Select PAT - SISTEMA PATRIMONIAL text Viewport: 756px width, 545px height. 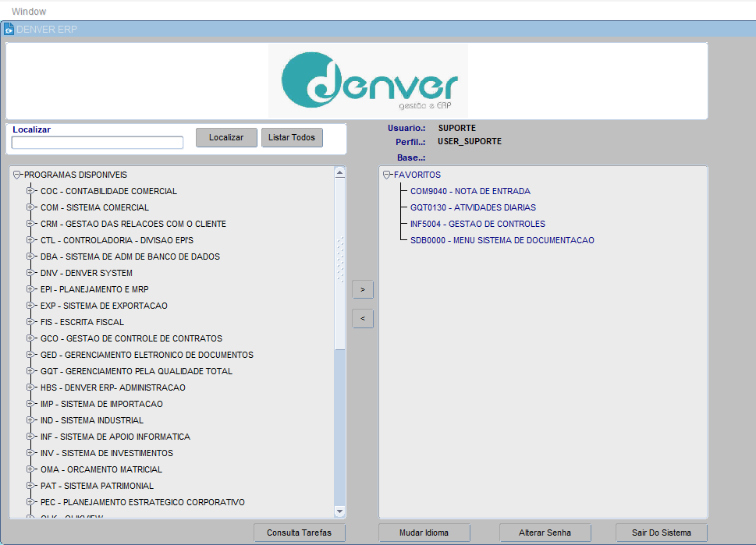[97, 487]
